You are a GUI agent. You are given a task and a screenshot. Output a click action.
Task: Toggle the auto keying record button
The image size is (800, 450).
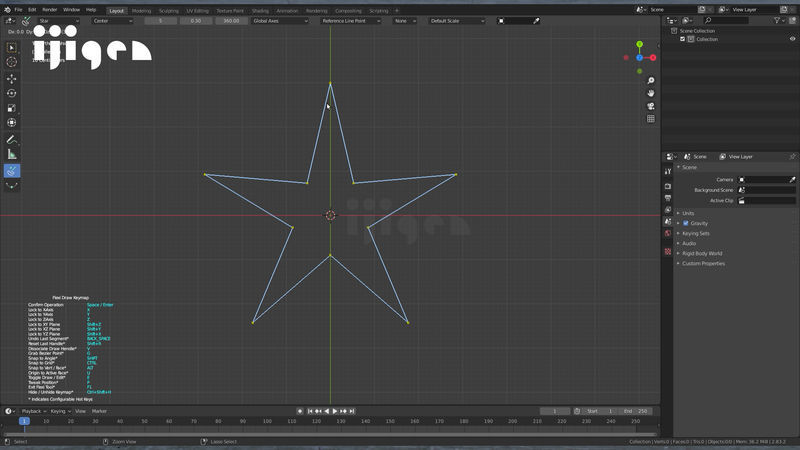300,411
